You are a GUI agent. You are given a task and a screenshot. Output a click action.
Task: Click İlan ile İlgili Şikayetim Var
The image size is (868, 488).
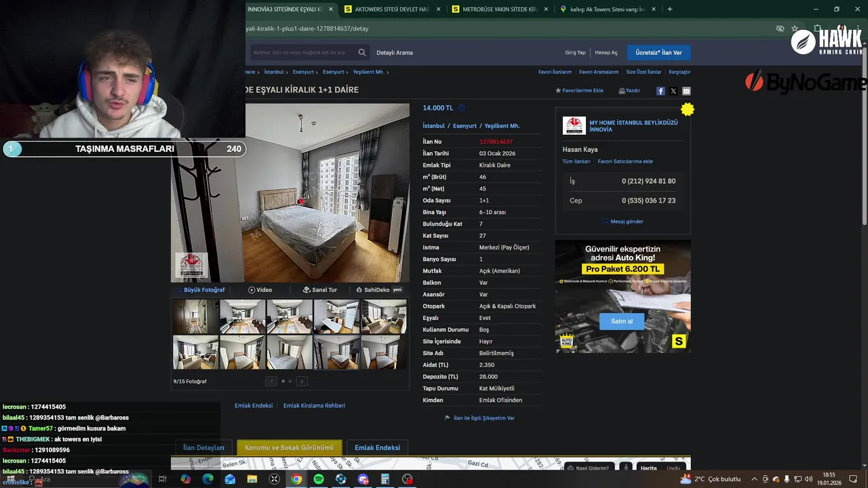pos(479,418)
